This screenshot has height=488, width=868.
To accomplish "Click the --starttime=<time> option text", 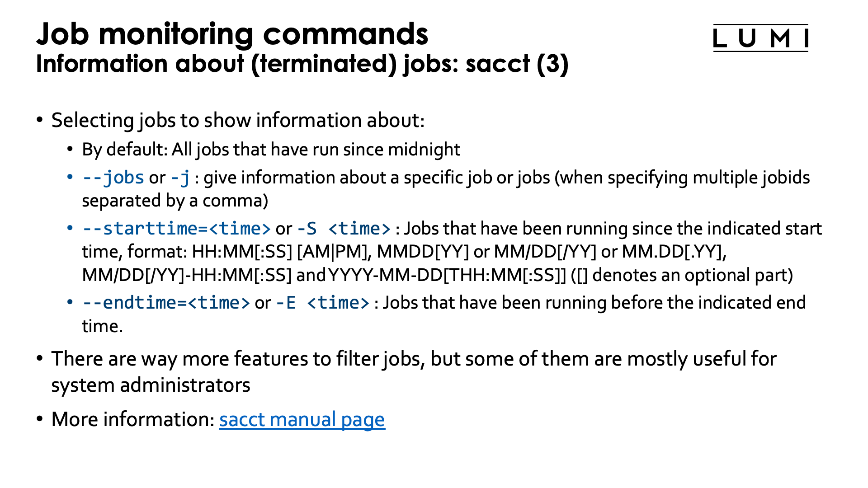I will coord(176,229).
